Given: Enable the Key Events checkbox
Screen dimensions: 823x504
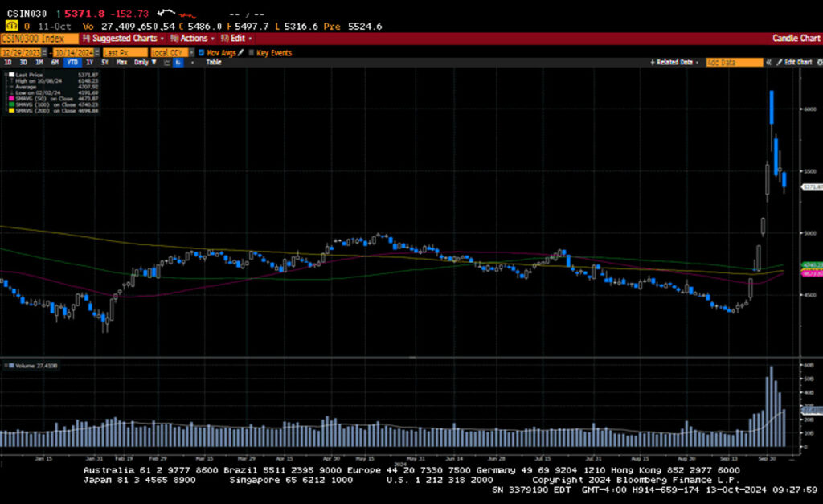Looking at the screenshot, I should 251,53.
